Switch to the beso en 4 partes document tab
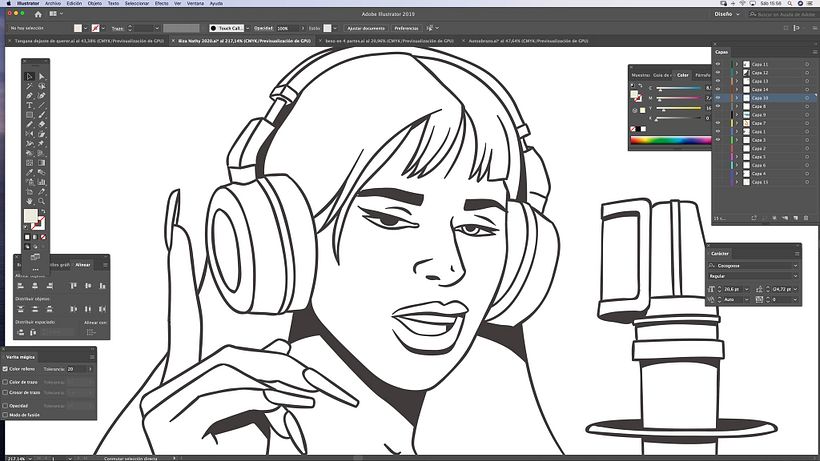 point(389,41)
